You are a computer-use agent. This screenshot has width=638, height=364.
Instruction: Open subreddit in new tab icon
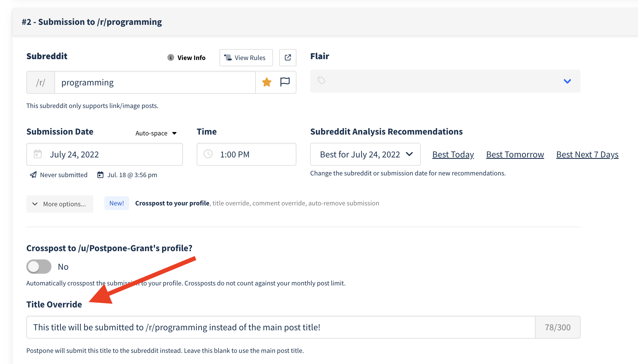point(288,57)
